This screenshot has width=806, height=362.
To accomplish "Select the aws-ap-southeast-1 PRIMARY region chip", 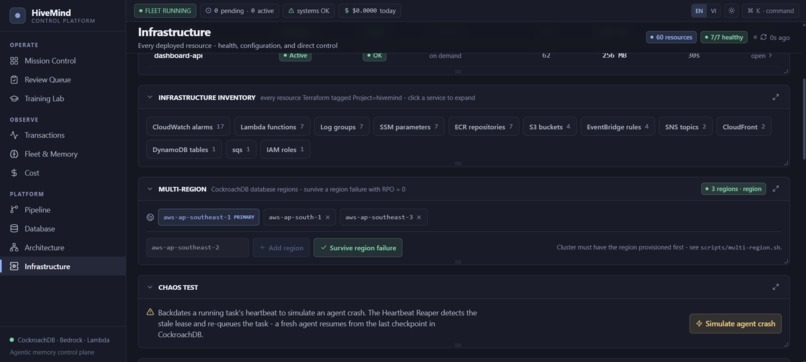I will 209,217.
